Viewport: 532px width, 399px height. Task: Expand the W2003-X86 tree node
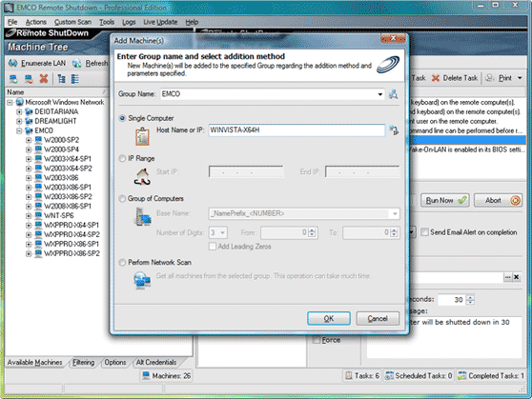tap(29, 178)
